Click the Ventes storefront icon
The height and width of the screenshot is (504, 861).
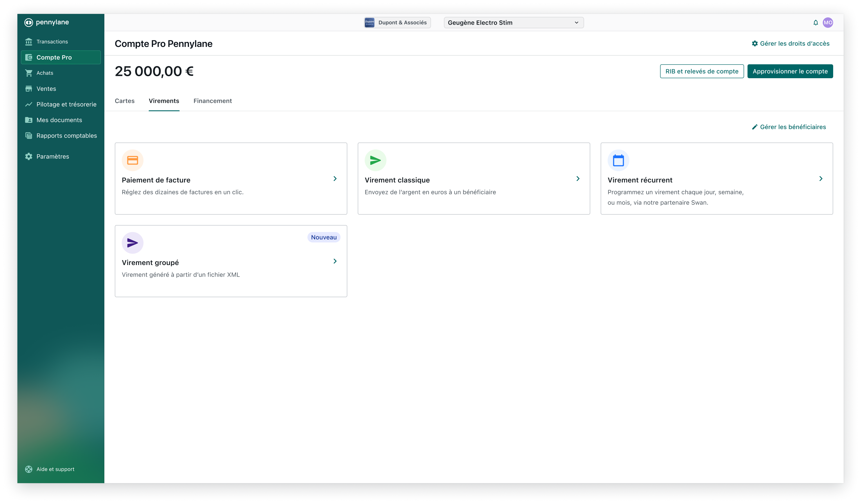point(29,89)
